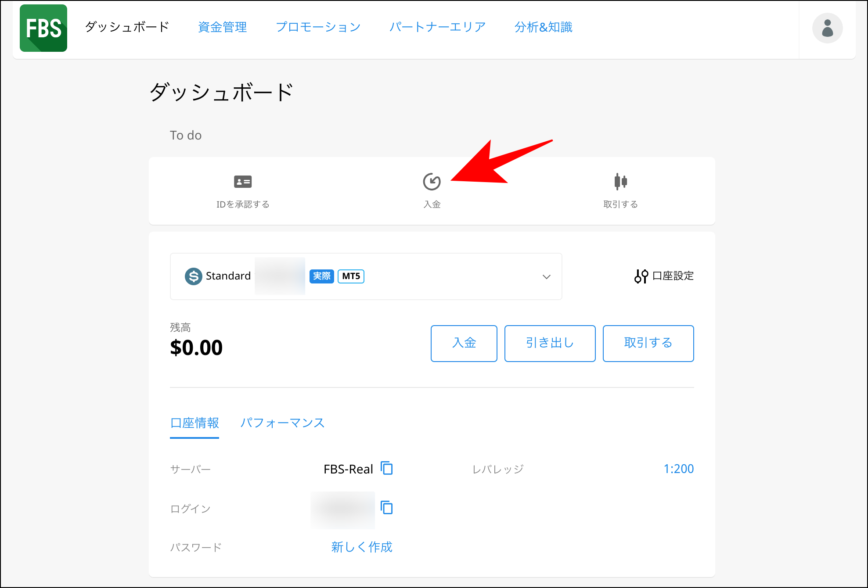The image size is (868, 588).
Task: Click the 実際 account type badge
Action: click(321, 276)
